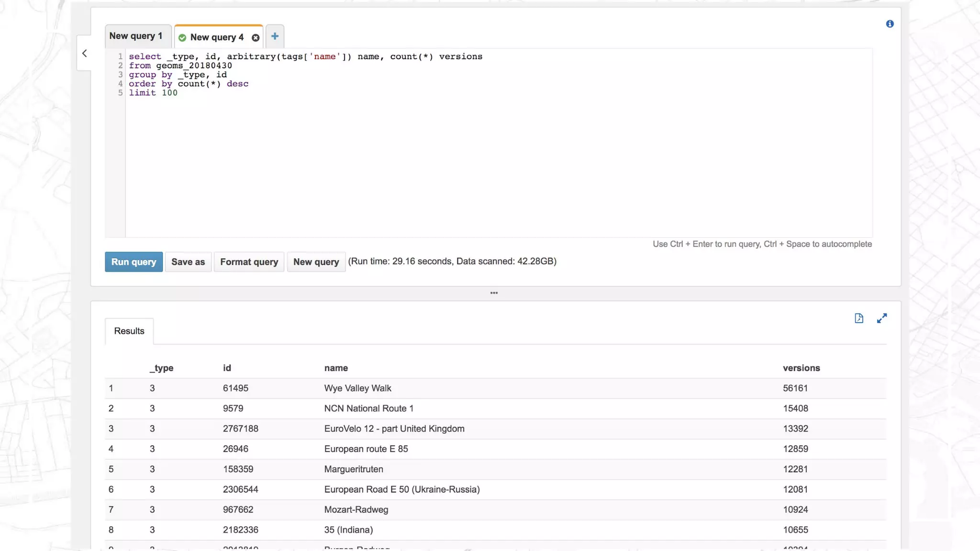This screenshot has width=980, height=551.
Task: Click the name column header
Action: (x=336, y=368)
